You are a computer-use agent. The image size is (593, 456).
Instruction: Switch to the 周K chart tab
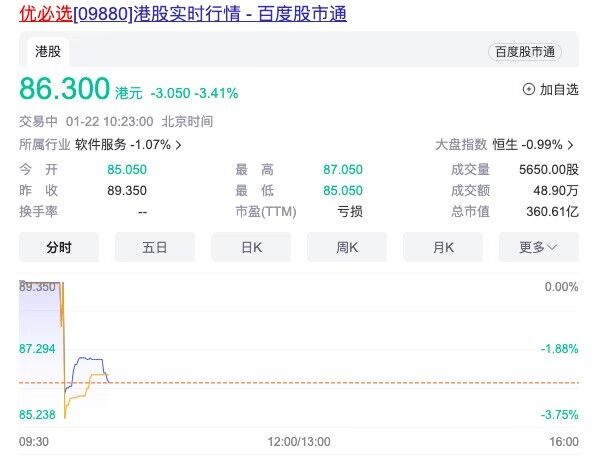point(347,247)
